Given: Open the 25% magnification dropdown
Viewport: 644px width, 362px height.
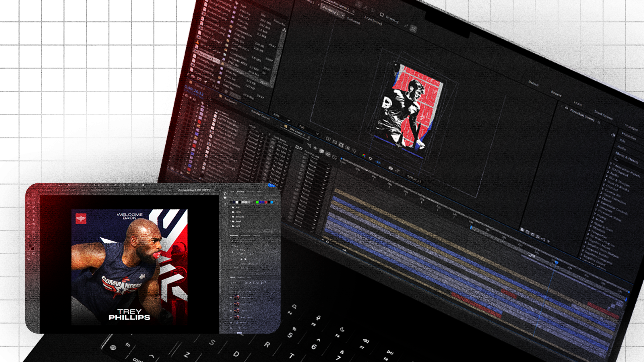Looking at the screenshot, I should coord(281,117).
